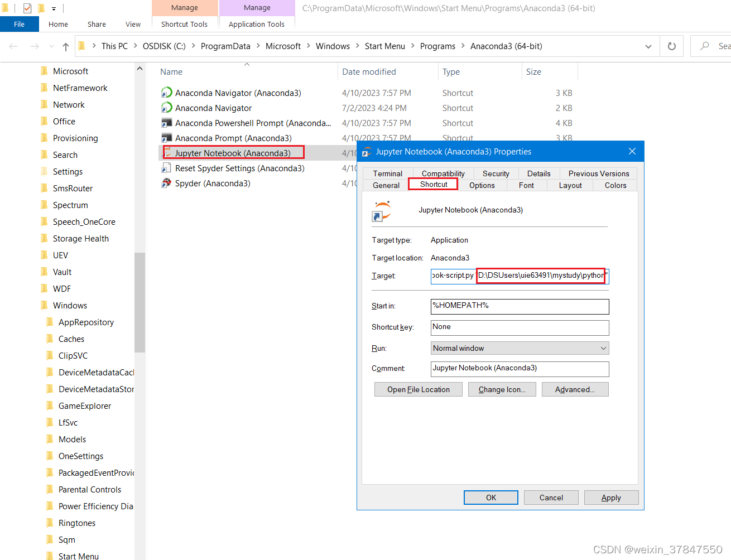
Task: Close the Jupyter Notebook Properties dialog
Action: click(x=632, y=152)
